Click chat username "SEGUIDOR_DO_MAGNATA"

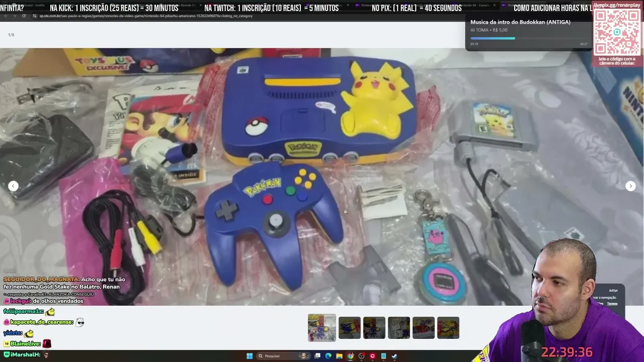coord(41,280)
